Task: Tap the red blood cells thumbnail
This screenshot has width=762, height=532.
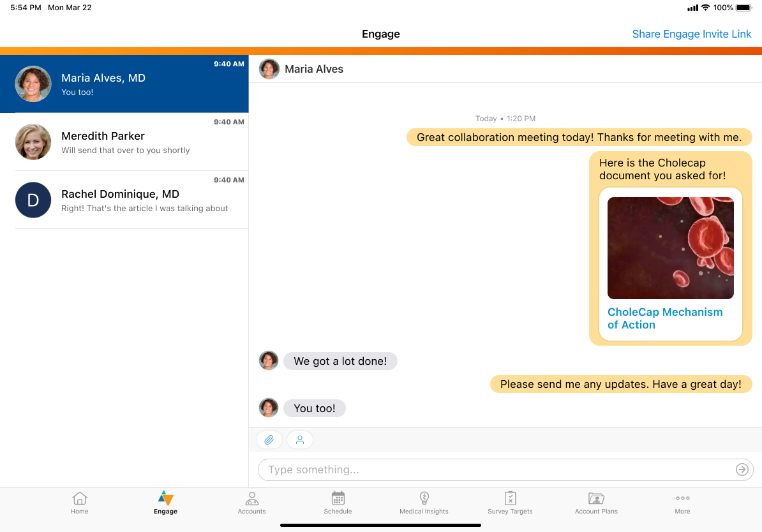Action: click(x=670, y=248)
